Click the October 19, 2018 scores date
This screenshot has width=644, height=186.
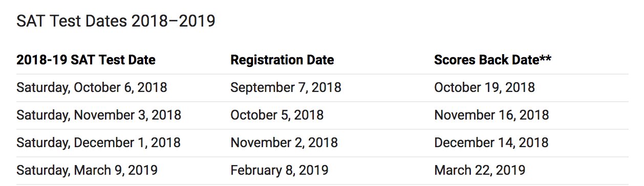pos(484,87)
